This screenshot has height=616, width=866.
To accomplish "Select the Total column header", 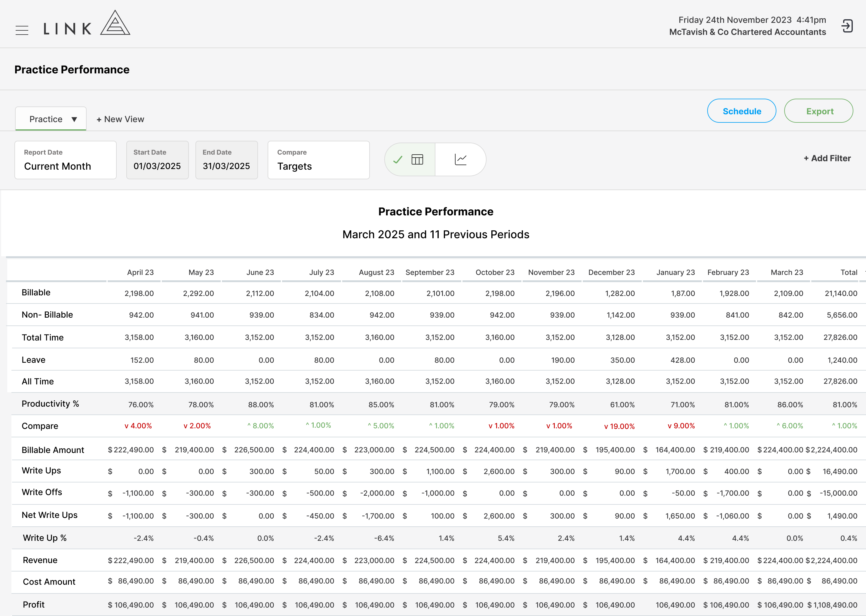I will tap(849, 272).
